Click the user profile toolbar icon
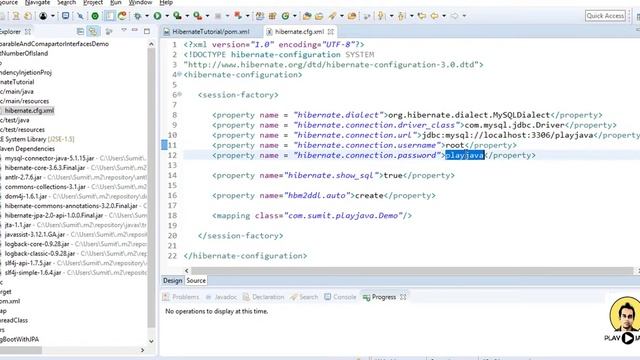The height and width of the screenshot is (360, 640). click(43, 16)
